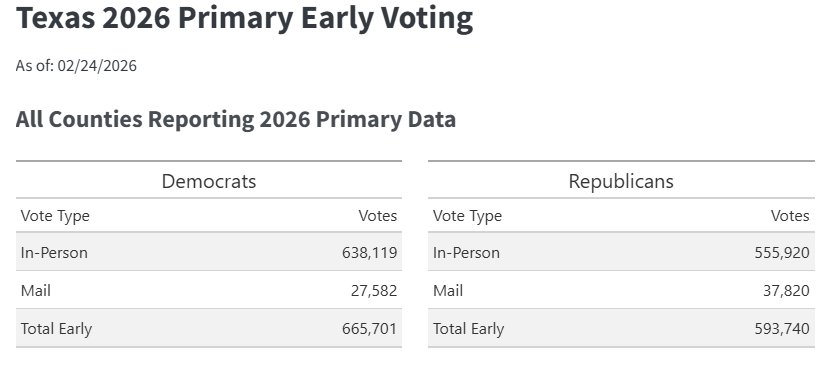Click the Vote Type column header under Republicans
The image size is (828, 368).
click(467, 216)
